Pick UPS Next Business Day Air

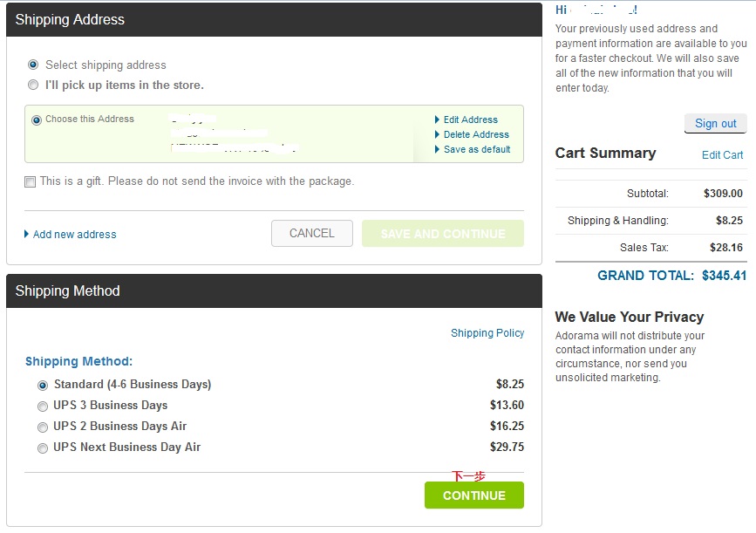pos(43,448)
